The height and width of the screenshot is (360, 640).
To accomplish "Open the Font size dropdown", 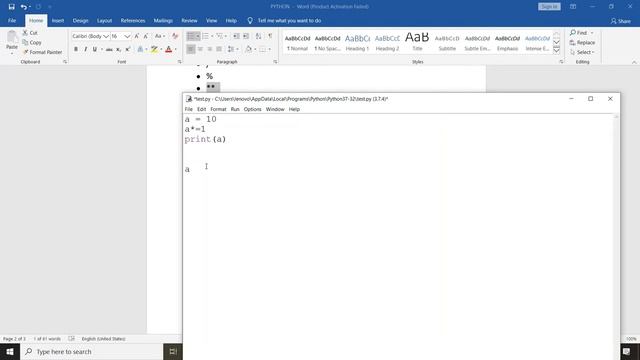I will pyautogui.click(x=127, y=36).
